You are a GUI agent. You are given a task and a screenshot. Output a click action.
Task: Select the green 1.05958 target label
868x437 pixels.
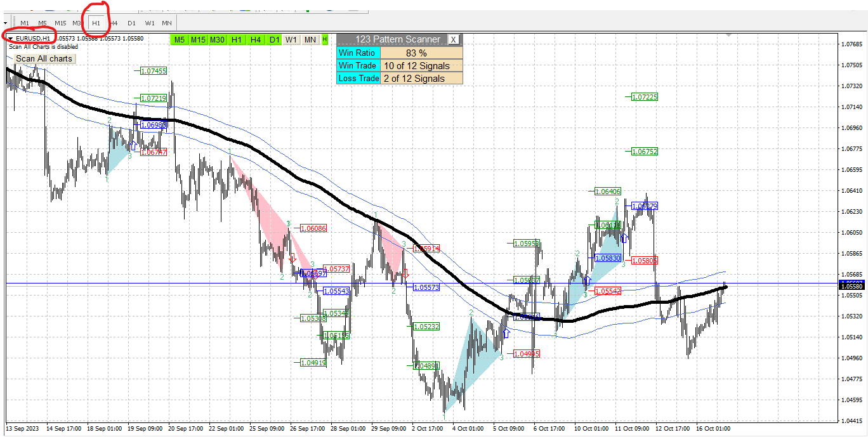(x=527, y=243)
